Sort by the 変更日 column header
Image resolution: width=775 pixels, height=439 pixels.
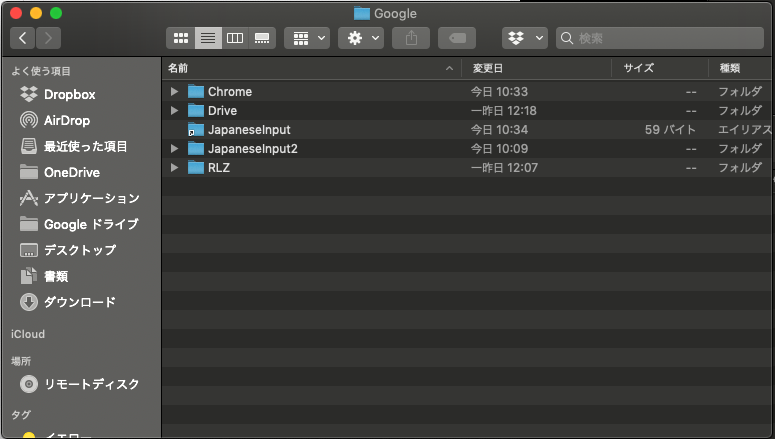coord(536,68)
